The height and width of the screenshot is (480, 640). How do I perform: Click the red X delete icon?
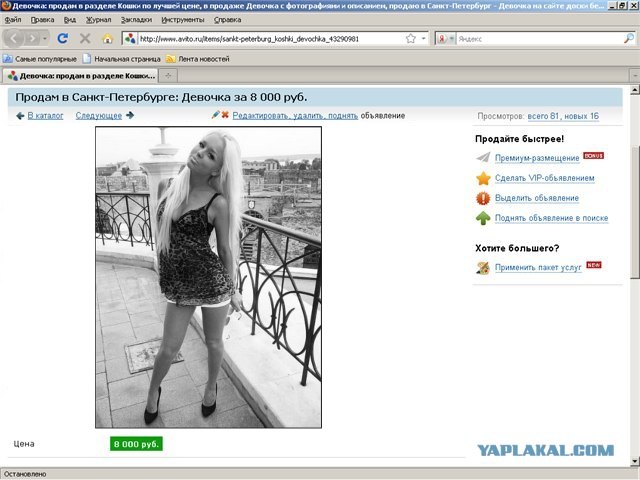pyautogui.click(x=225, y=115)
